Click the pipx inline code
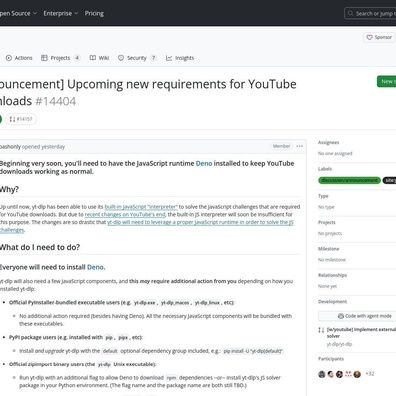Screen dimensions: 396x396 (x=123, y=338)
